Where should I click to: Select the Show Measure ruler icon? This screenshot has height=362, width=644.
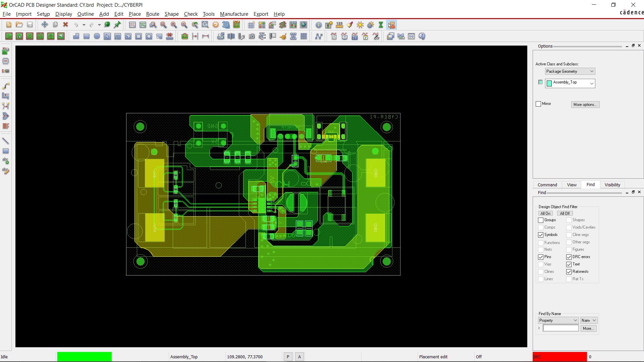click(x=339, y=25)
